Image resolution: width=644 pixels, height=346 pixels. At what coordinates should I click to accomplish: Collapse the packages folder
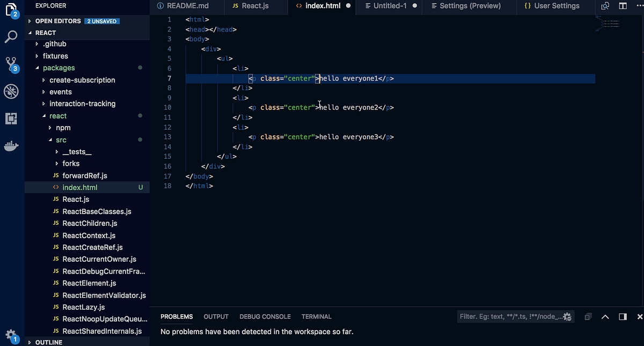click(58, 68)
